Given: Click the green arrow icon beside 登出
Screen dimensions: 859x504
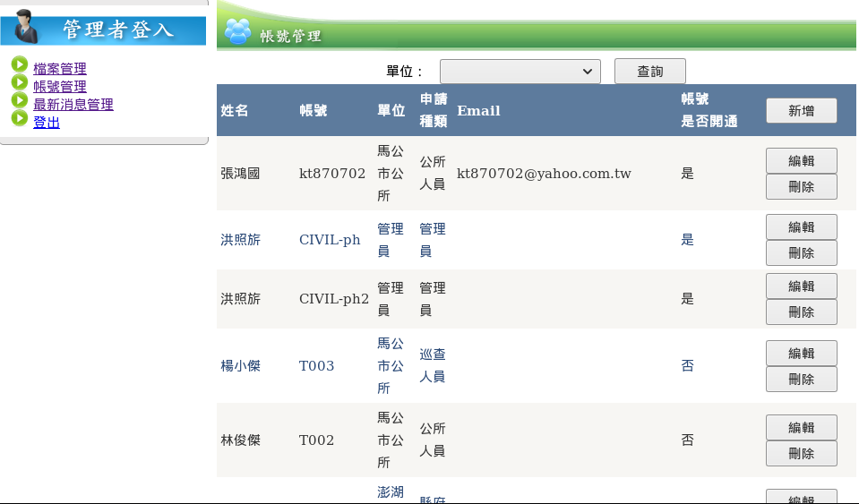Looking at the screenshot, I should [x=19, y=117].
